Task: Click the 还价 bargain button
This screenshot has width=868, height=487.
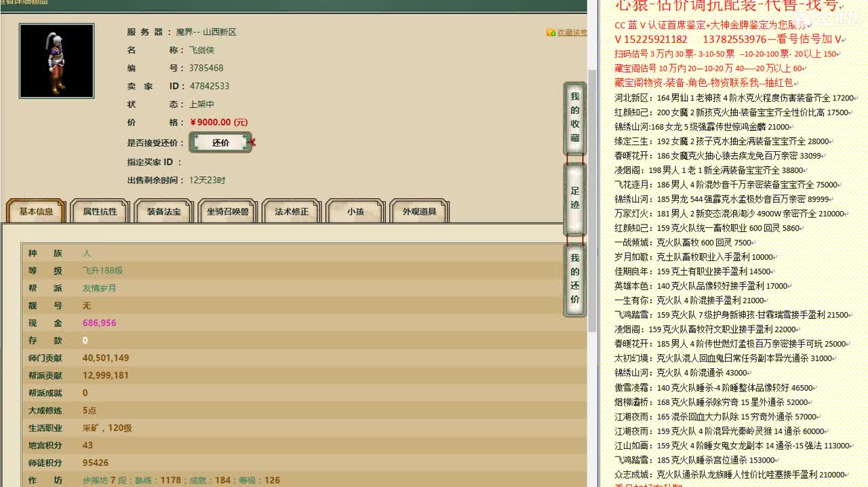Action: click(x=220, y=142)
